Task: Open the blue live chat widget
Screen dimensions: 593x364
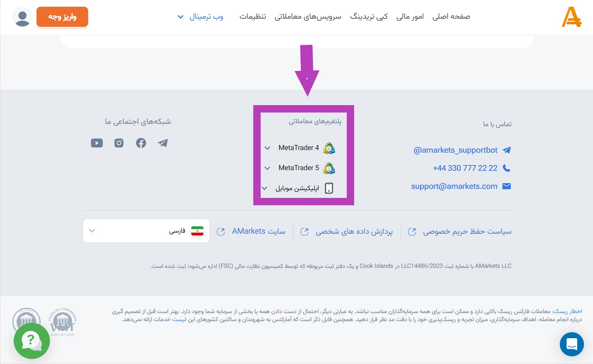Action: [x=572, y=344]
